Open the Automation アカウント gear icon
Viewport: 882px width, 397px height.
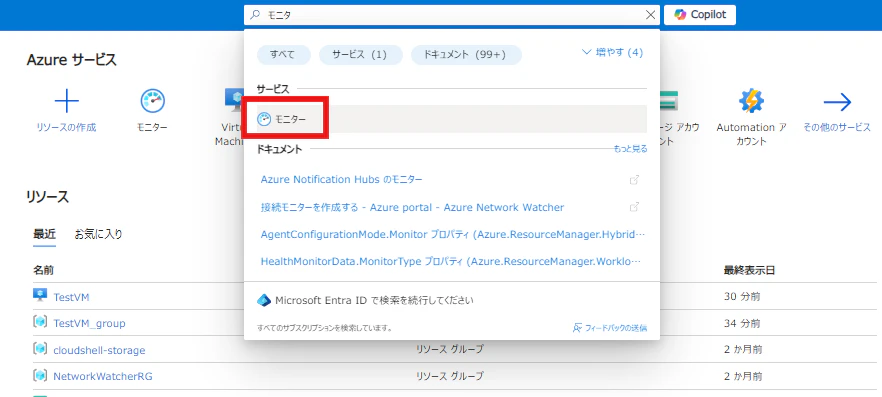[751, 102]
